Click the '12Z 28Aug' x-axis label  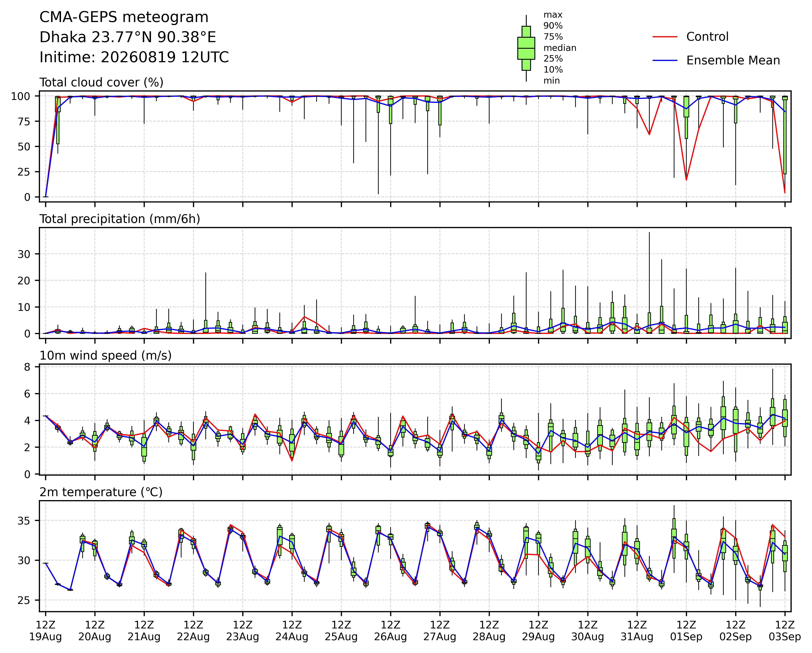pyautogui.click(x=489, y=631)
